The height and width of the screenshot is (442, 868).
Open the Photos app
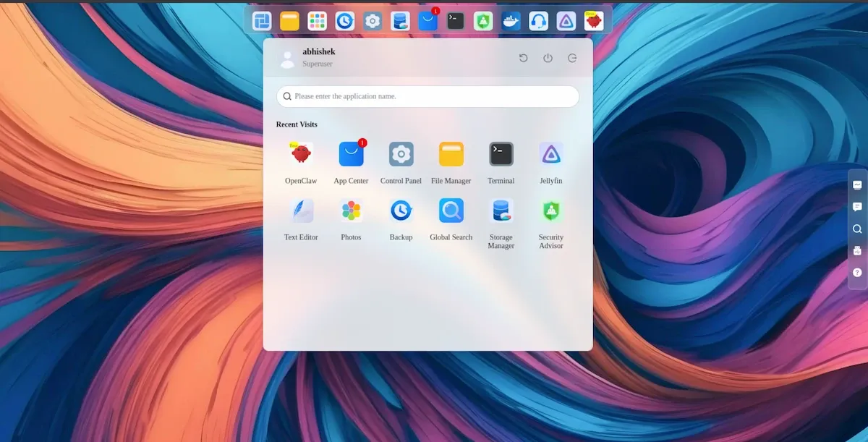[351, 211]
